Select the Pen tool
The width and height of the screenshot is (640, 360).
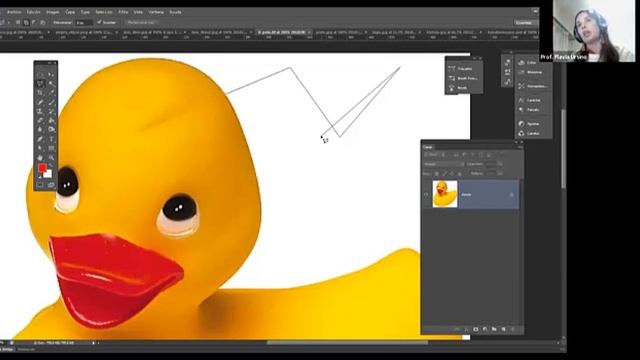coord(40,139)
